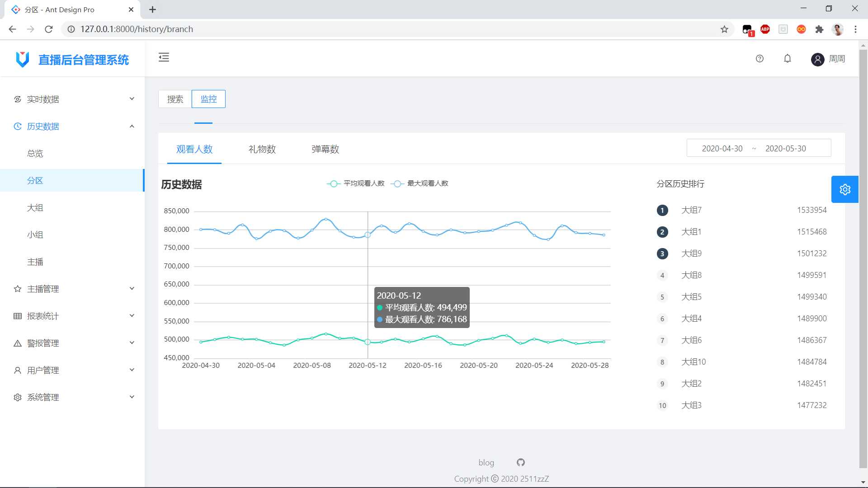Image resolution: width=868 pixels, height=488 pixels.
Task: Toggle the 最大观看人数 legend series
Action: coord(420,183)
